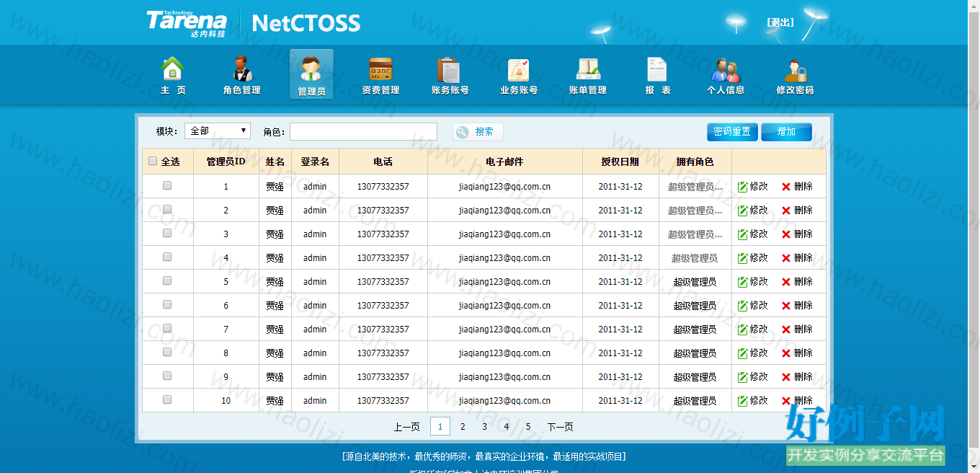Edit administrator with ID 8
The image size is (980, 473).
(753, 353)
